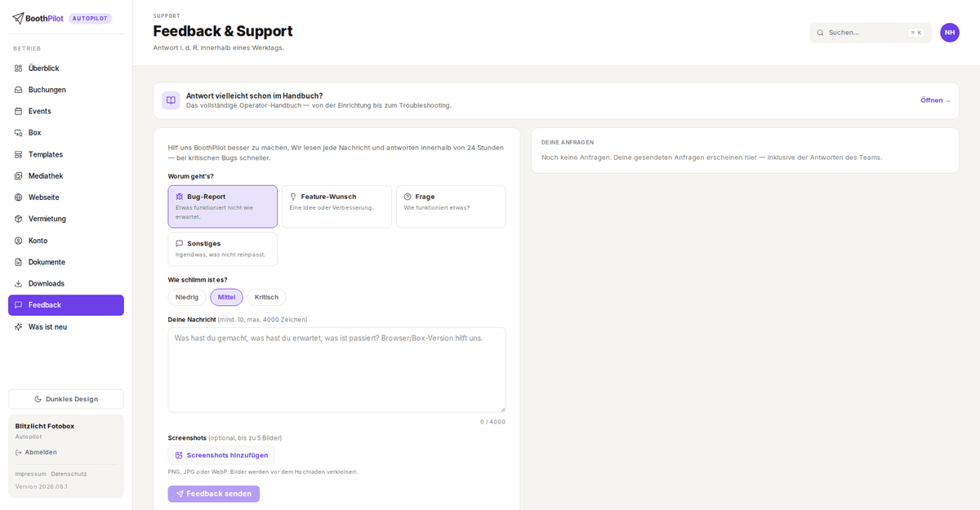Set severity to Niedrig
Image resolution: width=980 pixels, height=510 pixels.
(x=187, y=297)
